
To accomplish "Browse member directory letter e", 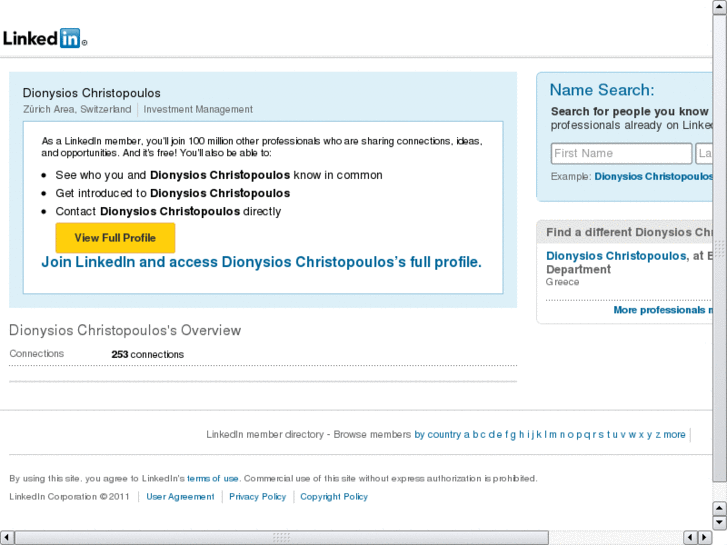I will click(499, 435).
